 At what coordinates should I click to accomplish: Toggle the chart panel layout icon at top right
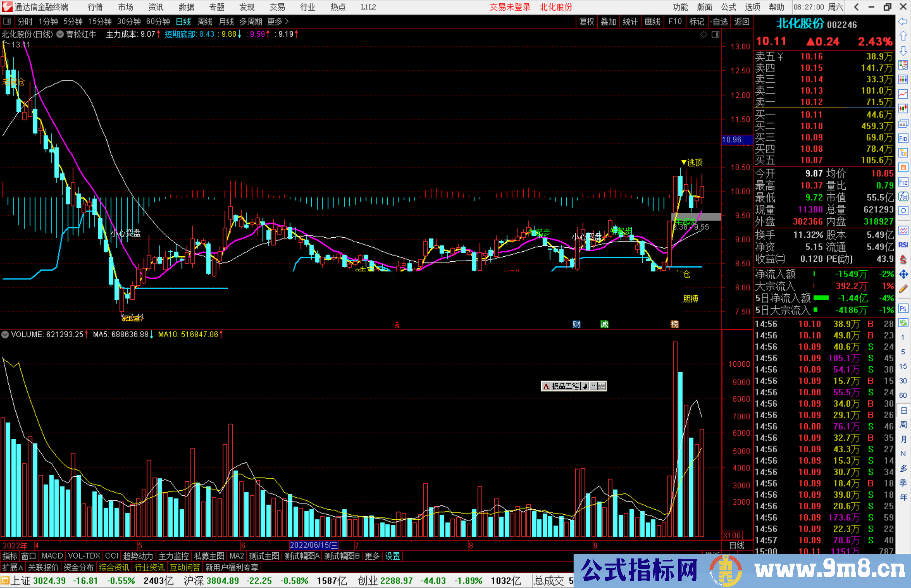point(715,35)
